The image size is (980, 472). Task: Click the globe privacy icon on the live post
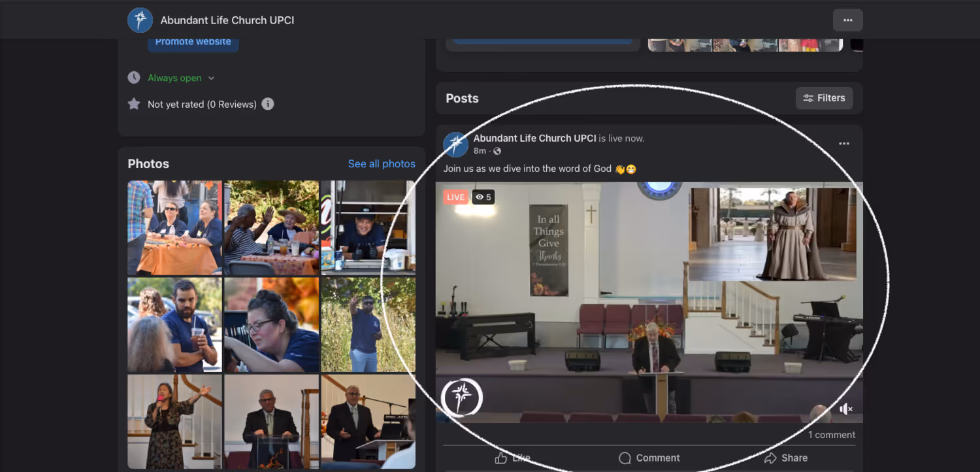point(497,151)
